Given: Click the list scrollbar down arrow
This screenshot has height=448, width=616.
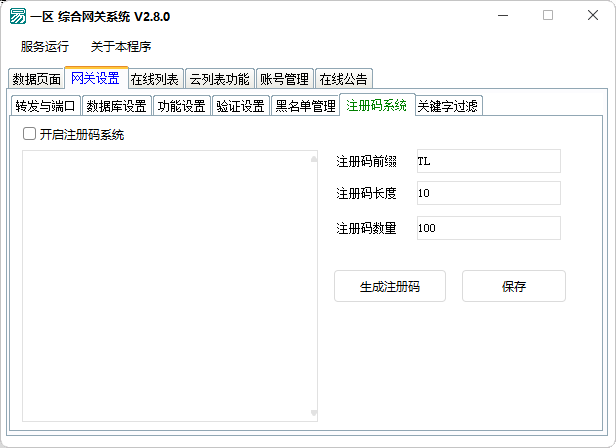Looking at the screenshot, I should (x=313, y=413).
